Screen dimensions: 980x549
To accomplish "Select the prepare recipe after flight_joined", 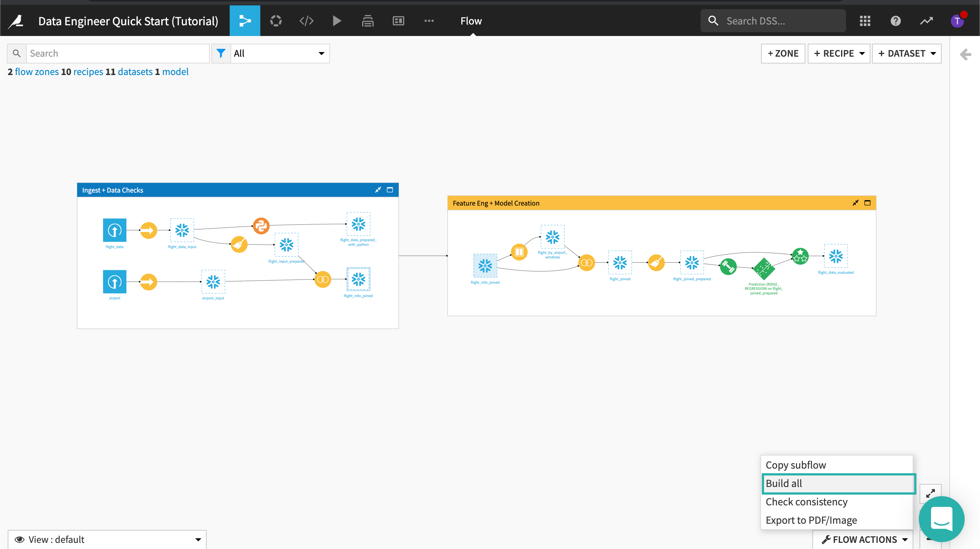I will [656, 263].
